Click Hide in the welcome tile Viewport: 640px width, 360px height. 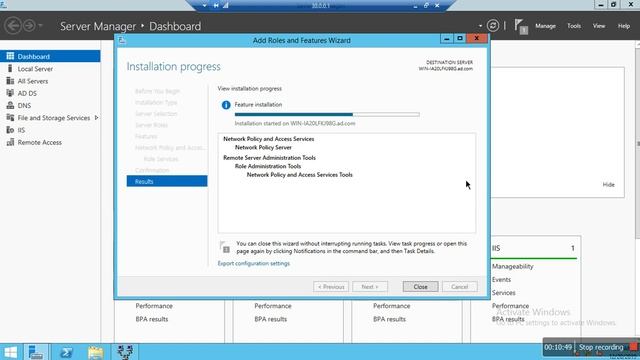609,184
